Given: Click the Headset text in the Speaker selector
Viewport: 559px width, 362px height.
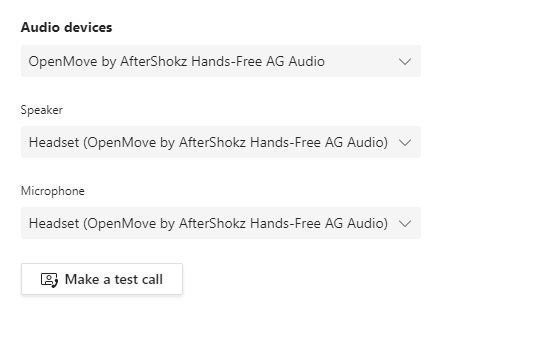Looking at the screenshot, I should click(54, 142).
